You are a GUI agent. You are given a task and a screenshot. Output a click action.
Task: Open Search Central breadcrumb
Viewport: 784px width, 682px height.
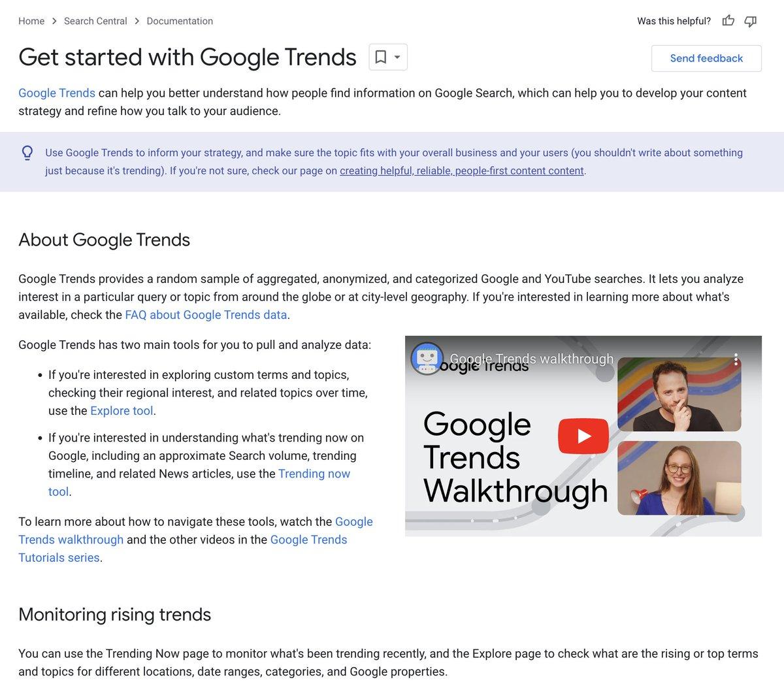(x=95, y=21)
